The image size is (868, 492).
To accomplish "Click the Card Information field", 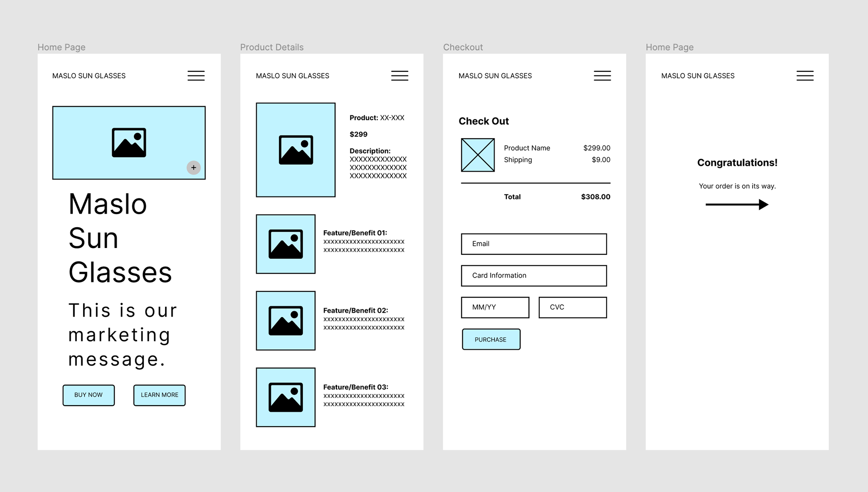I will 533,276.
